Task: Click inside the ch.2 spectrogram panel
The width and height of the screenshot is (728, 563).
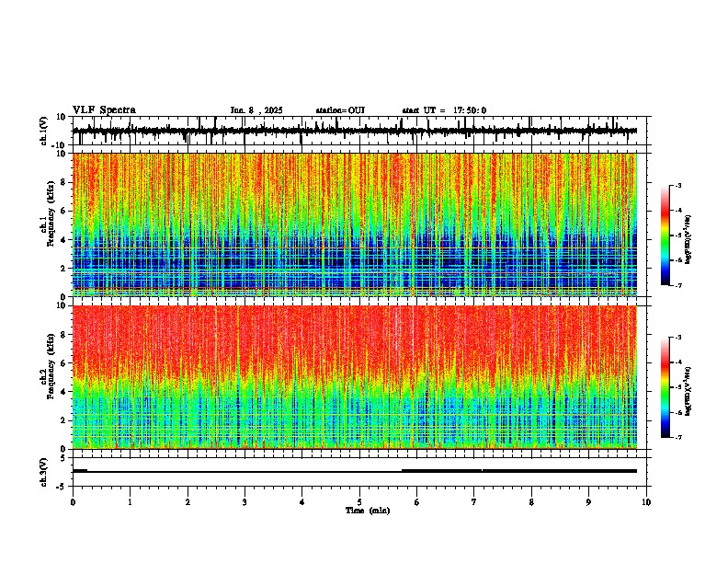Action: coord(354,377)
